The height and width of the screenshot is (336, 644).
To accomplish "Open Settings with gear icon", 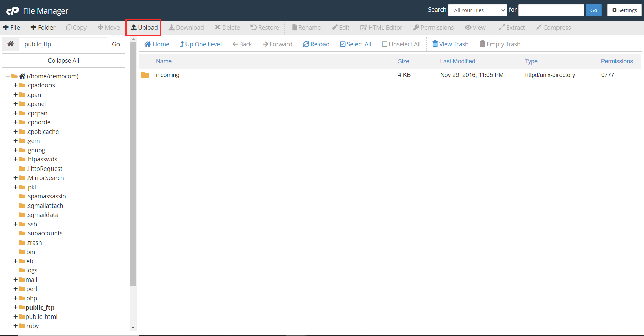I will point(624,10).
